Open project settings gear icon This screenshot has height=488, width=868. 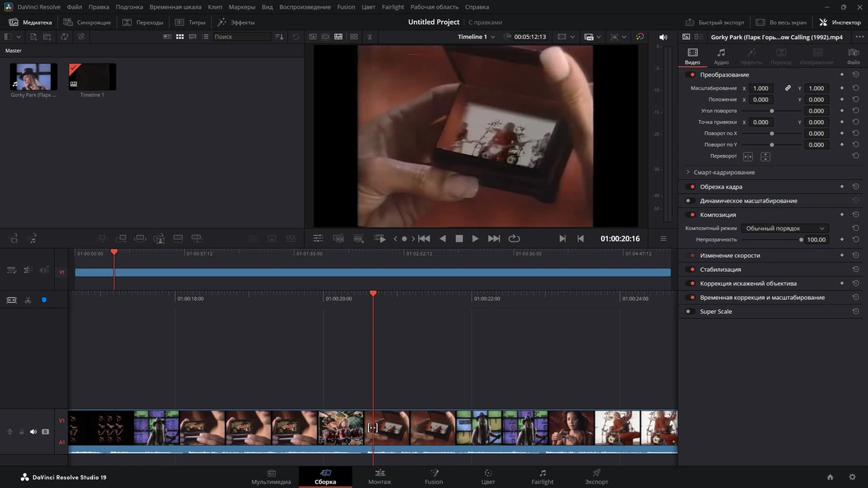[851, 477]
